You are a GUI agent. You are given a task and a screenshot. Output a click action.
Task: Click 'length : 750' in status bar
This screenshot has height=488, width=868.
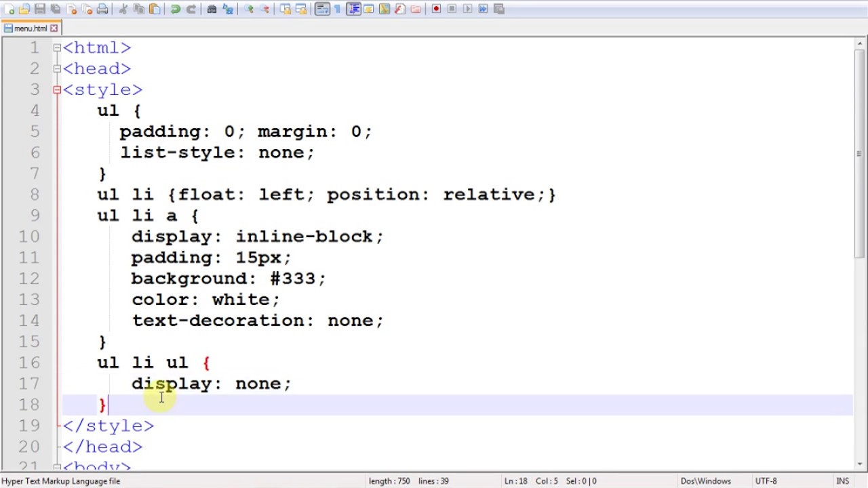pyautogui.click(x=389, y=481)
